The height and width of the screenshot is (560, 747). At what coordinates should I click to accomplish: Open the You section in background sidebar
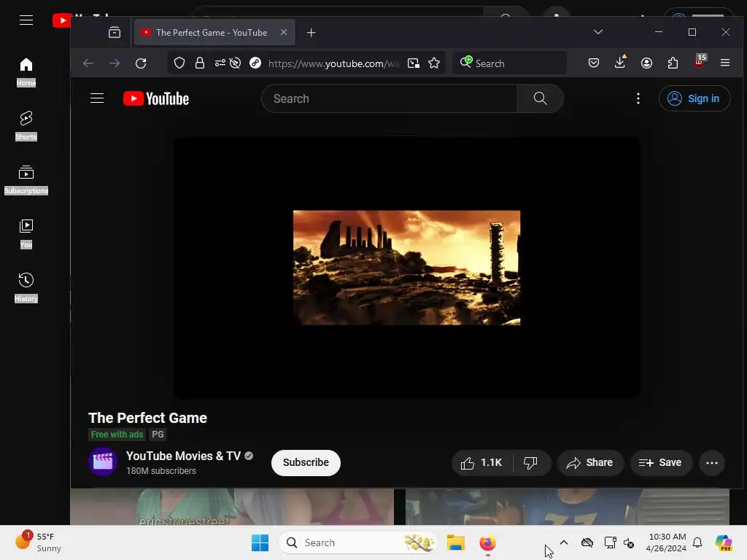tap(26, 234)
